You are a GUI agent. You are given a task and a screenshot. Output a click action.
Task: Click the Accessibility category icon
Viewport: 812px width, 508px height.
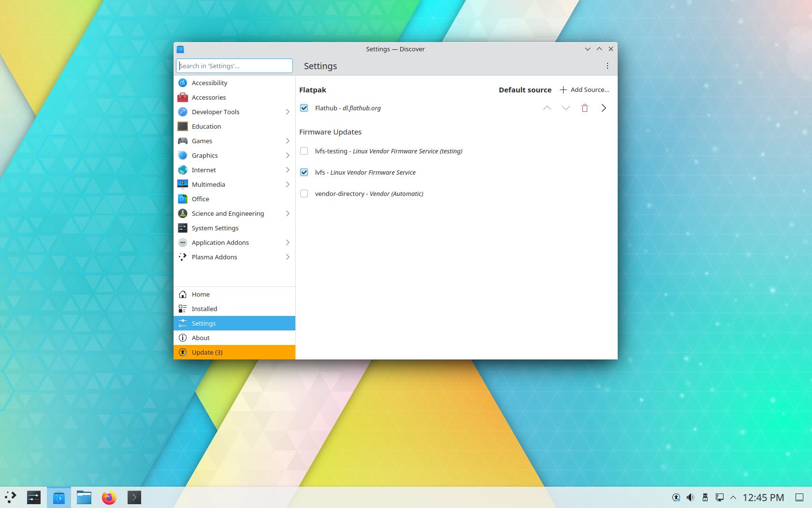click(183, 83)
